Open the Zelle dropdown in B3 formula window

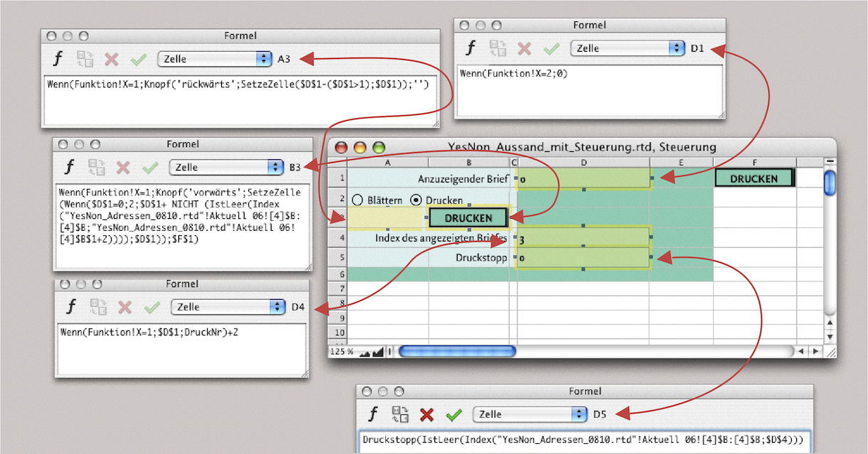[x=226, y=167]
